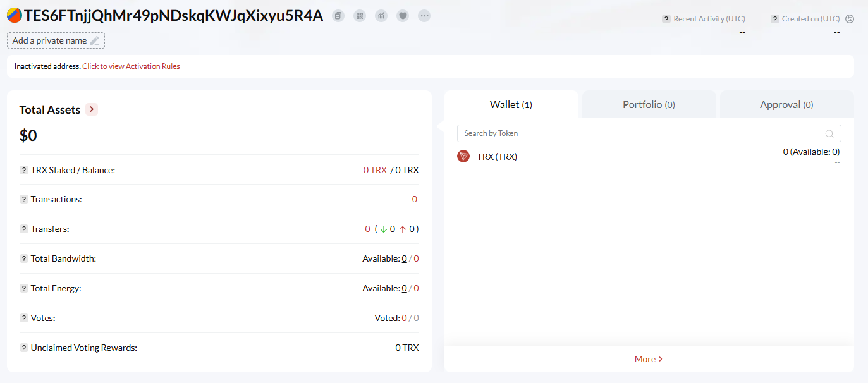Screen dimensions: 868x383
Task: Click the Voted: 0 / 0 value
Action: 396,318
